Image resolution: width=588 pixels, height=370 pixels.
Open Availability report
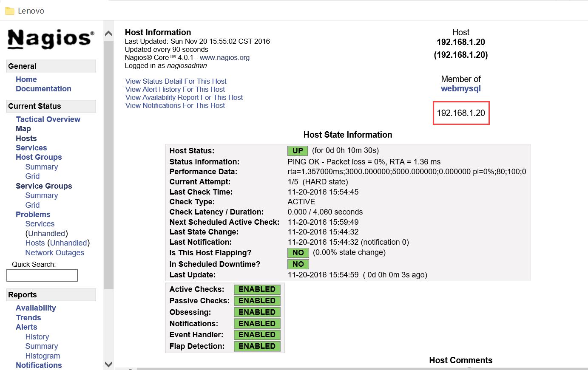click(x=36, y=308)
